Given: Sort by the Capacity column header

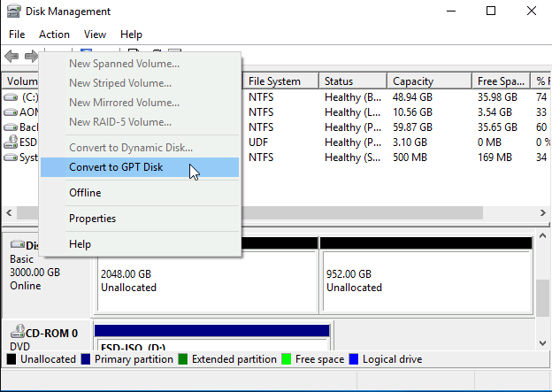Looking at the screenshot, I should (429, 81).
